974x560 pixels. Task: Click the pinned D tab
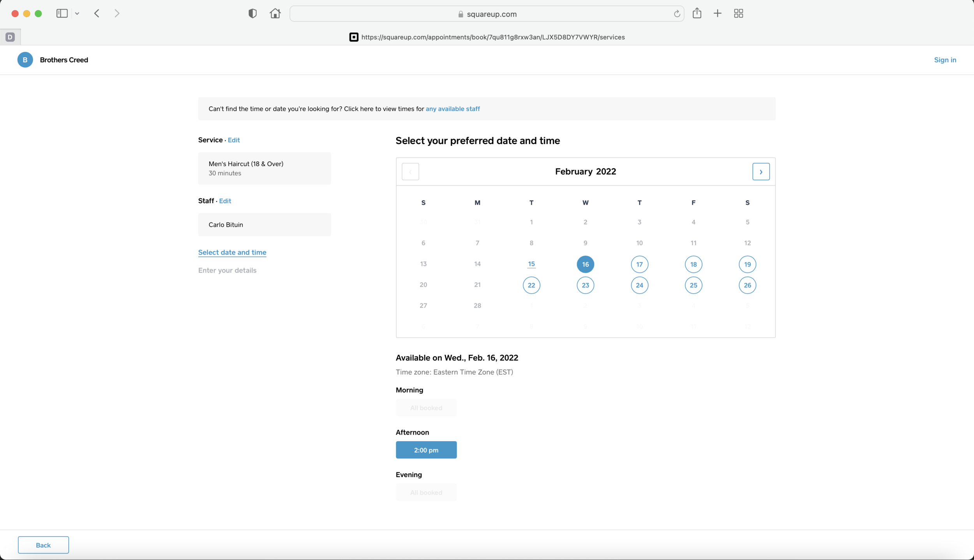tap(10, 37)
